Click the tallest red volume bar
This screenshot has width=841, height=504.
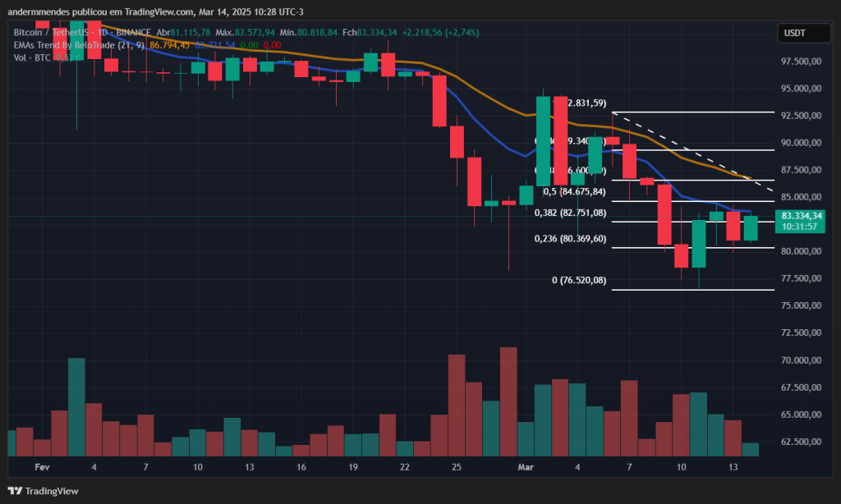point(508,401)
